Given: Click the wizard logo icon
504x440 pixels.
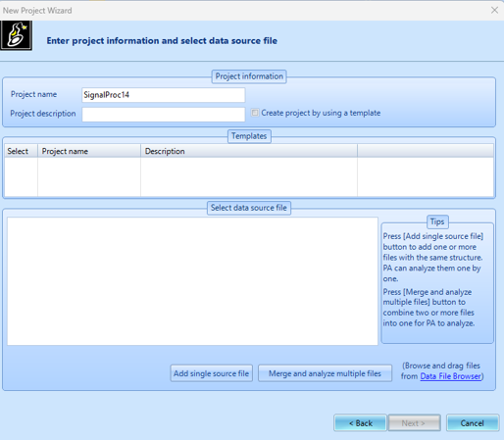Looking at the screenshot, I should [16, 35].
